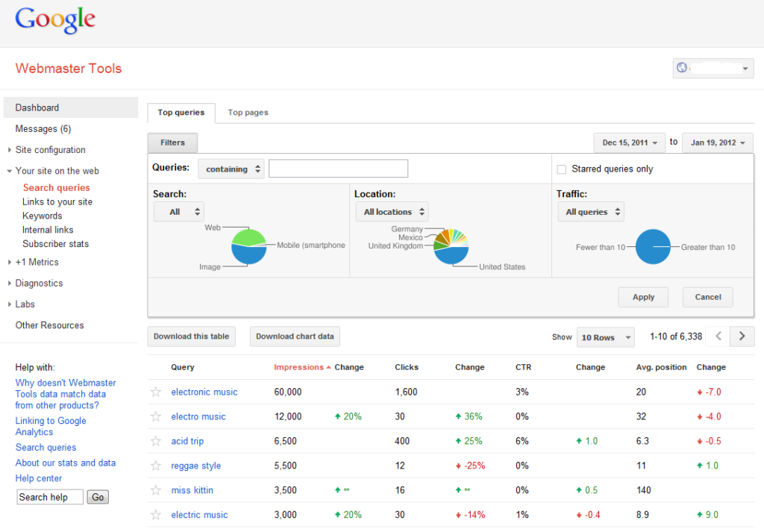
Task: Star the miss kittin query
Action: coord(155,490)
